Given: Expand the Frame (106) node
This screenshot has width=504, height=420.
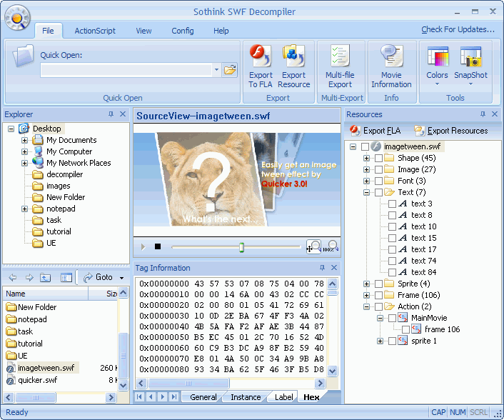Looking at the screenshot, I should (x=366, y=295).
